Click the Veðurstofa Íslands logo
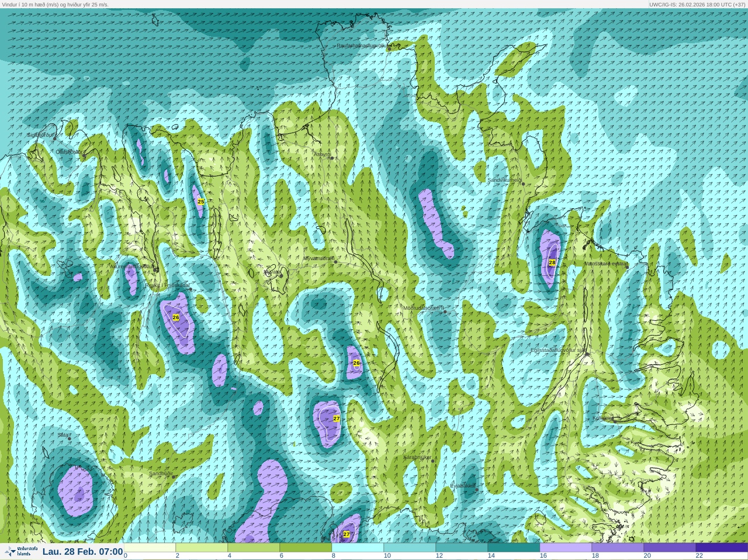 (x=22, y=551)
